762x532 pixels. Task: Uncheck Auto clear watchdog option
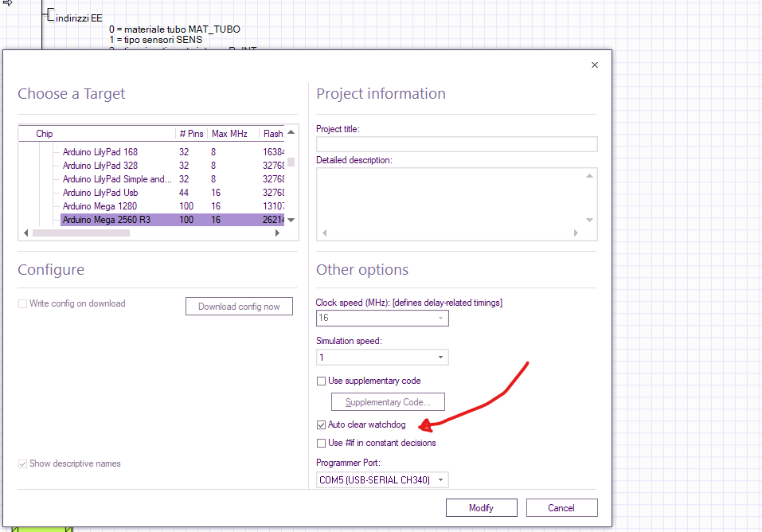tap(321, 425)
